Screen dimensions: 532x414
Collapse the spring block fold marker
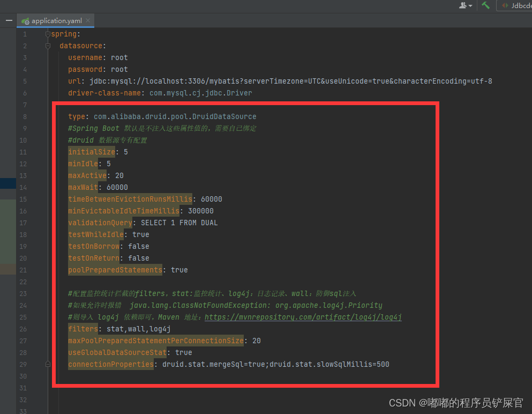point(48,34)
